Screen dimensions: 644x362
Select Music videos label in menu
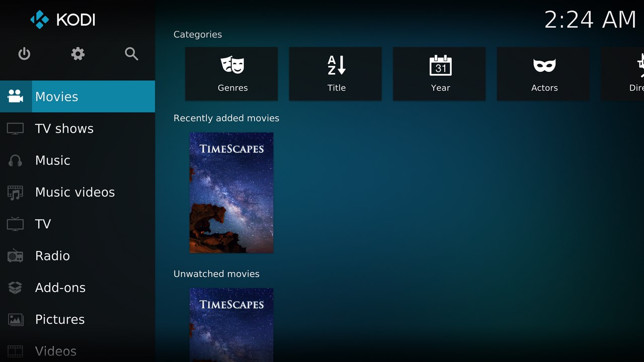(x=75, y=192)
